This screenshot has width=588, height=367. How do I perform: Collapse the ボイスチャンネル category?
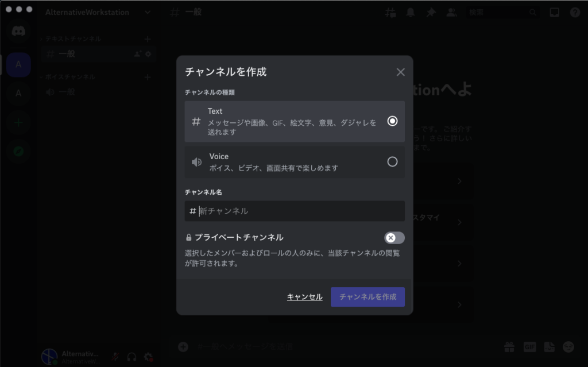[70, 77]
